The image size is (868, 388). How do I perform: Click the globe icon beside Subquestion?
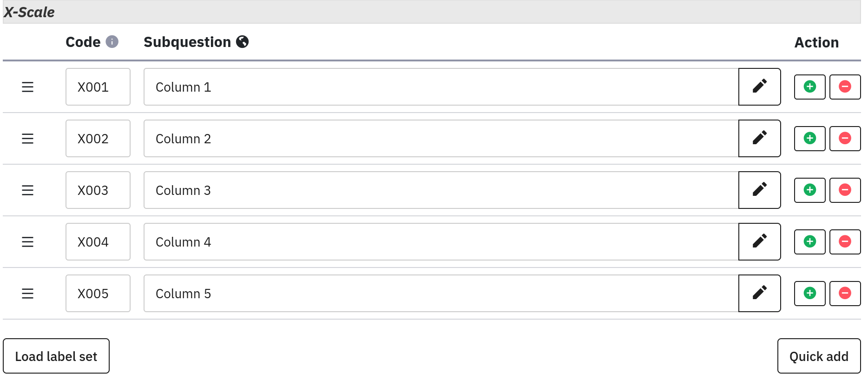tap(242, 42)
